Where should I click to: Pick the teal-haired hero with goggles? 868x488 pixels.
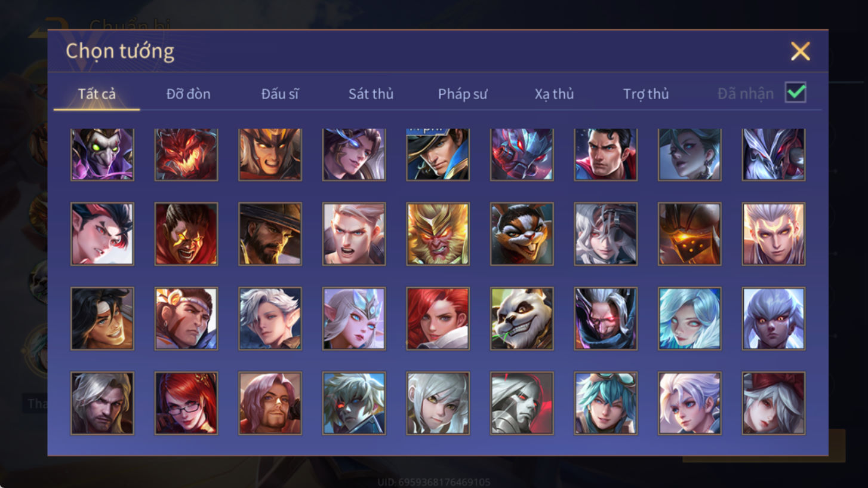tap(605, 403)
